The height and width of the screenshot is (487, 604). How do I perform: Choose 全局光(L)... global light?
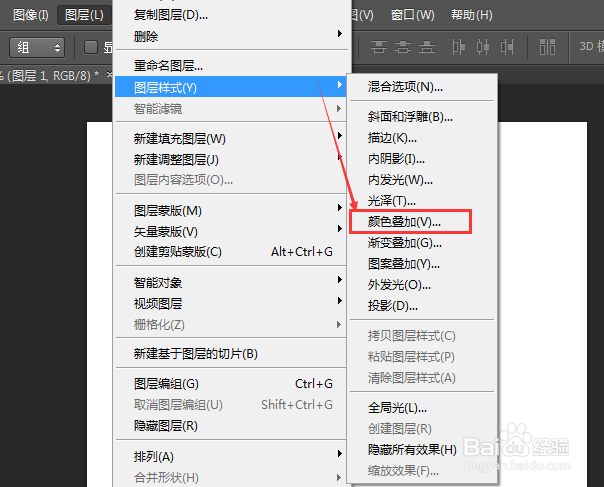click(x=422, y=408)
